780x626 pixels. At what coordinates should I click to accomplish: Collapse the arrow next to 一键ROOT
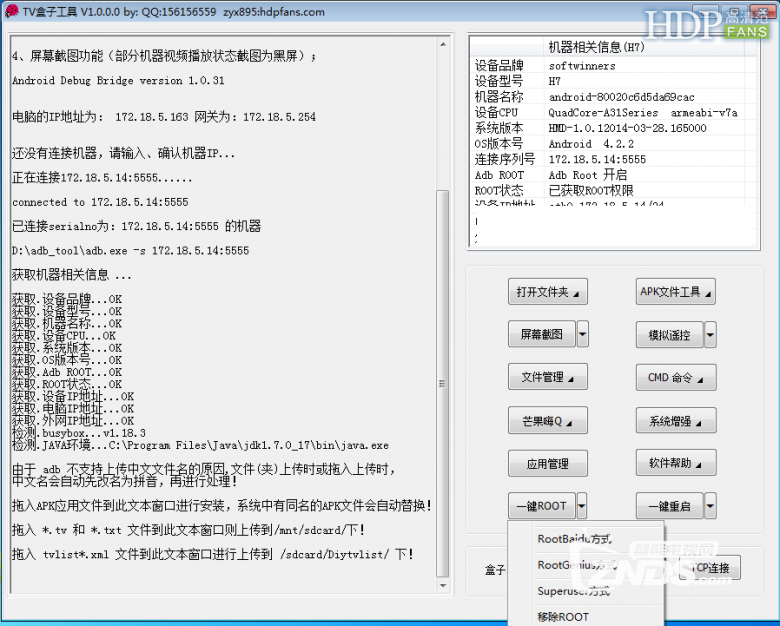coord(582,506)
